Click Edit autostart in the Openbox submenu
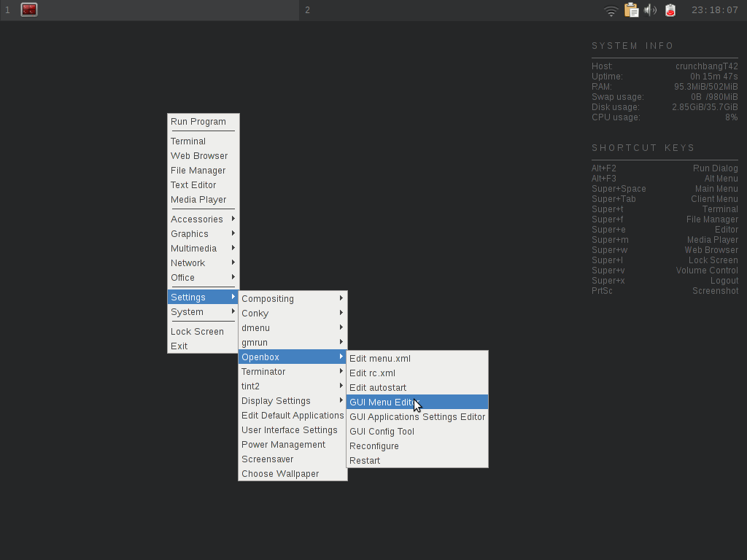747x560 pixels. (x=376, y=387)
